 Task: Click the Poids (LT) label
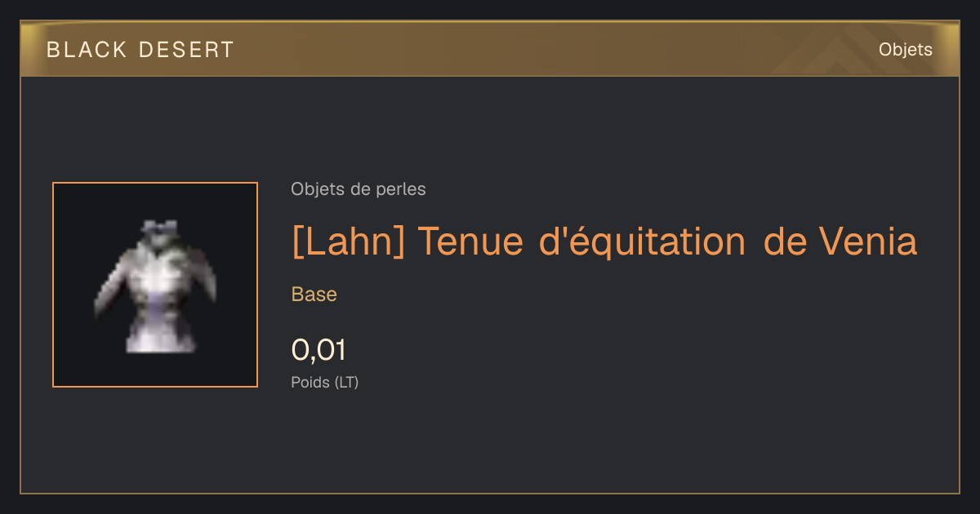(x=325, y=382)
